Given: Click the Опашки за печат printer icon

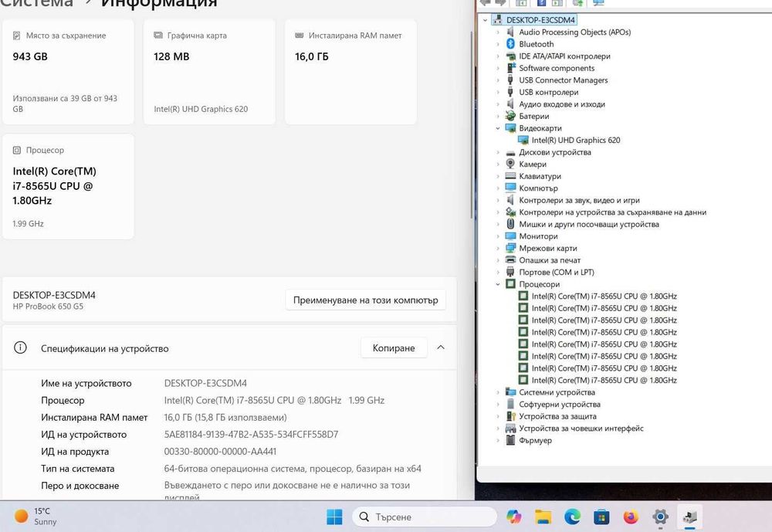Looking at the screenshot, I should [510, 260].
